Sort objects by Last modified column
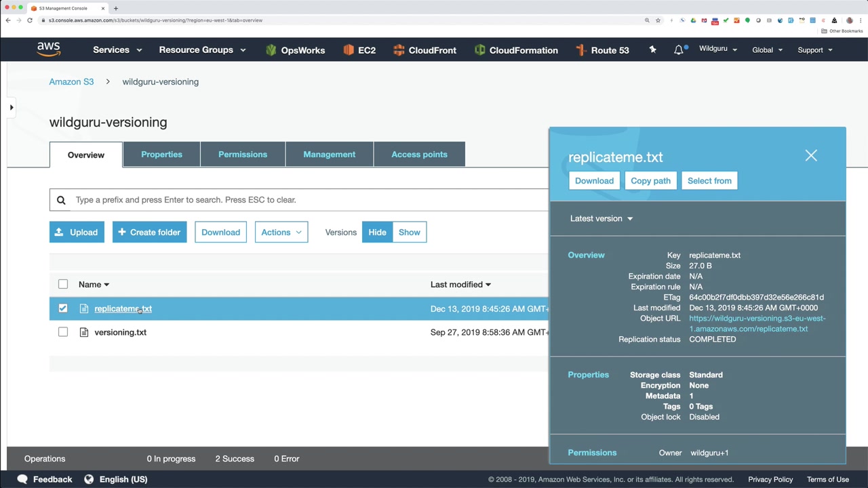The image size is (868, 488). [460, 285]
